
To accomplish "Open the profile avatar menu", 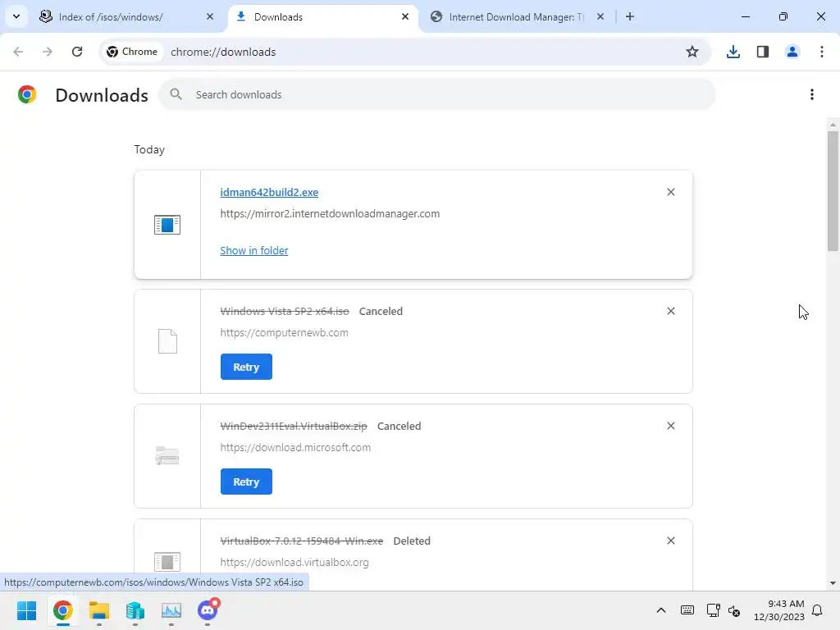I will 792,52.
